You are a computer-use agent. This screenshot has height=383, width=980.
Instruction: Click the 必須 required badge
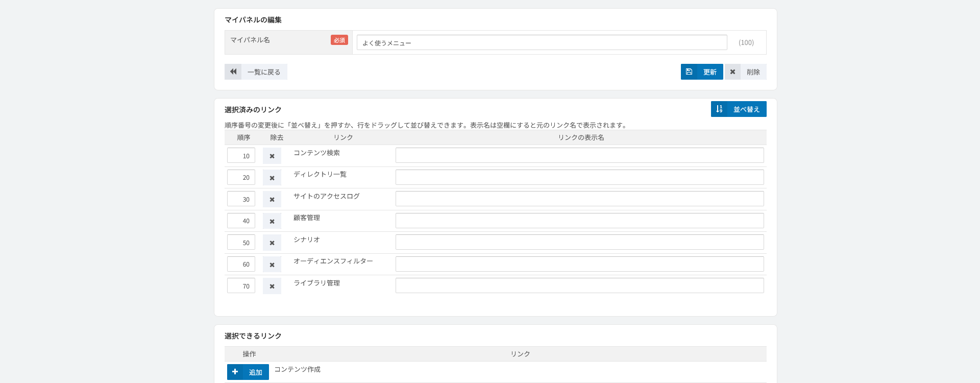click(339, 40)
